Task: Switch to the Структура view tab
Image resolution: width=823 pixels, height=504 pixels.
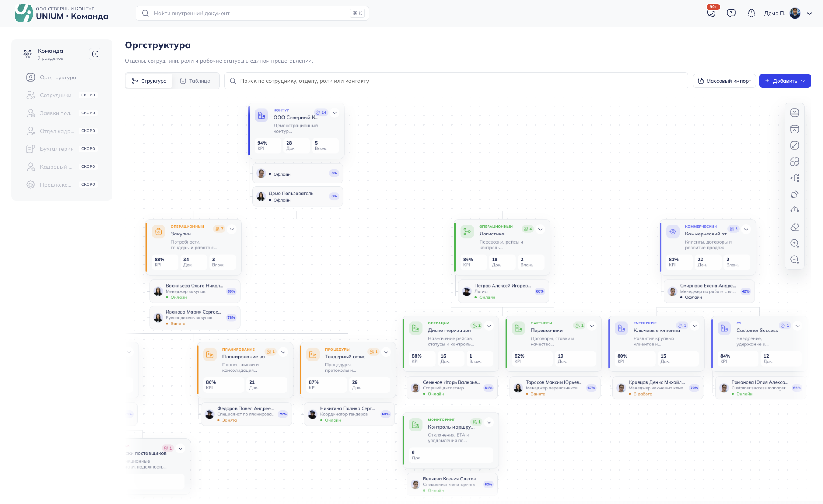Action: coord(149,81)
